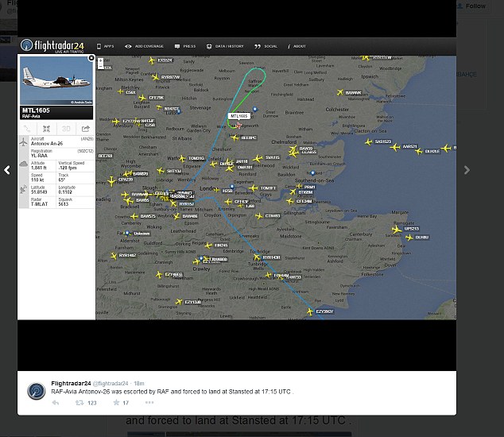Click the MTL1605 flight title
The height and width of the screenshot is (437, 504).
[36, 110]
